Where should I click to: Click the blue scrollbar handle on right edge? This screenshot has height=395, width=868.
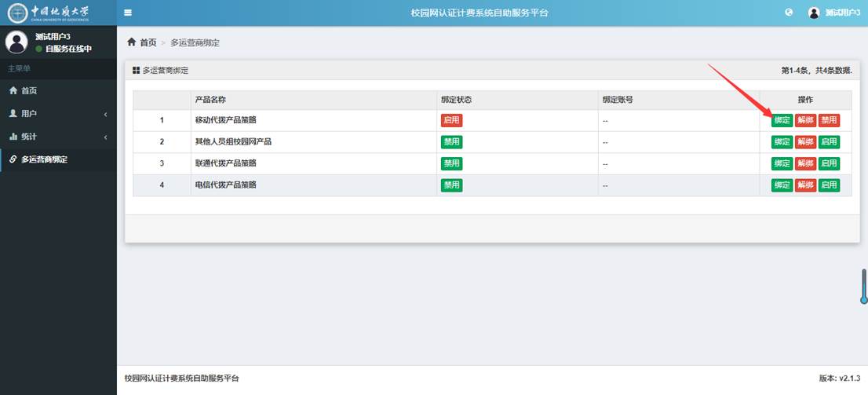pos(863,287)
